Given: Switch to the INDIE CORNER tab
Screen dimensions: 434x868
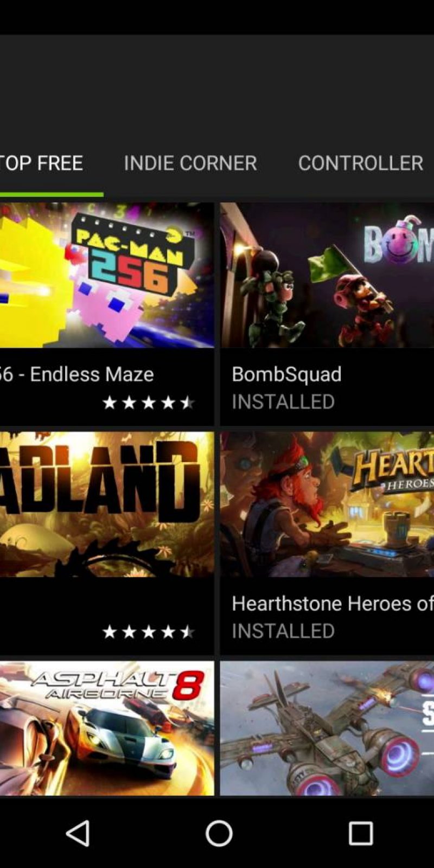Looking at the screenshot, I should pyautogui.click(x=190, y=163).
